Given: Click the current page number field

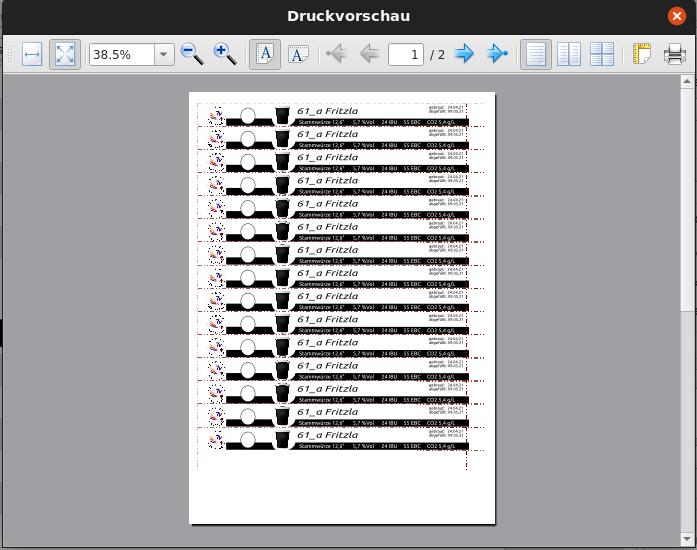Looking at the screenshot, I should [405, 55].
